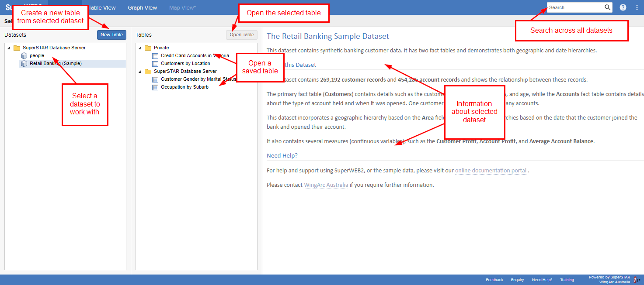The height and width of the screenshot is (285, 644).
Task: Select the Retail Banking (Sample) dataset icon
Action: [x=24, y=63]
